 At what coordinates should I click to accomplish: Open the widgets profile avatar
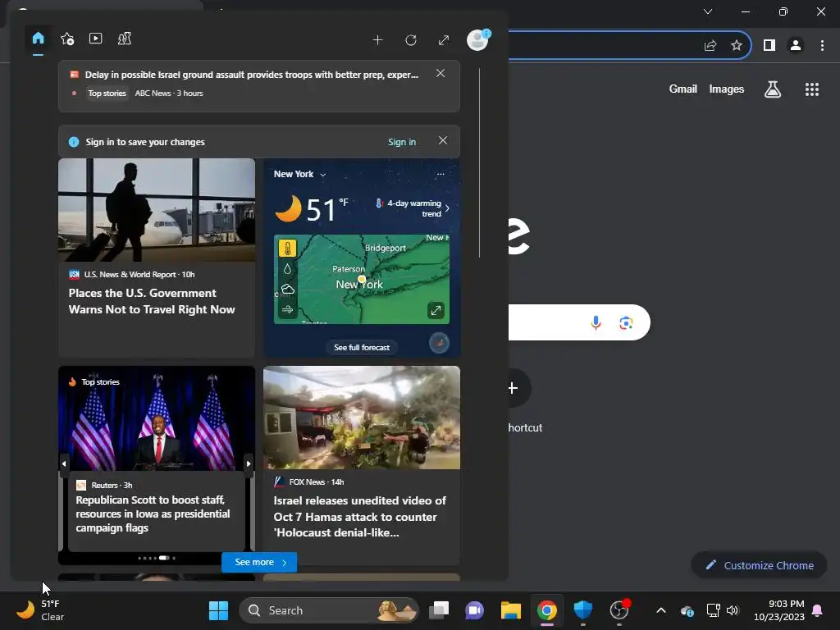point(477,39)
